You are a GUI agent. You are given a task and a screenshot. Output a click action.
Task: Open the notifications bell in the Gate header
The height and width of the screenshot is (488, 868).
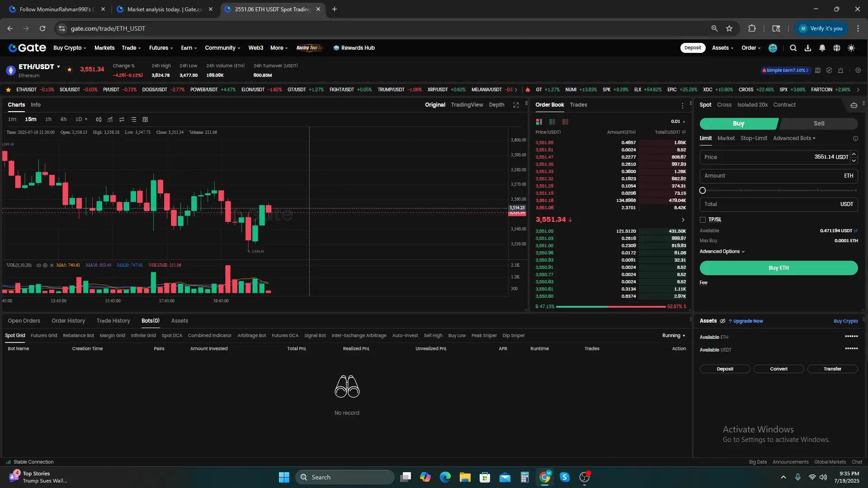click(822, 48)
